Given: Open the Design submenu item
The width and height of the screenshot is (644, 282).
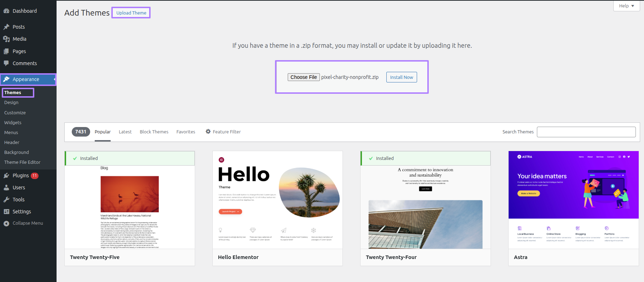Looking at the screenshot, I should [x=11, y=103].
